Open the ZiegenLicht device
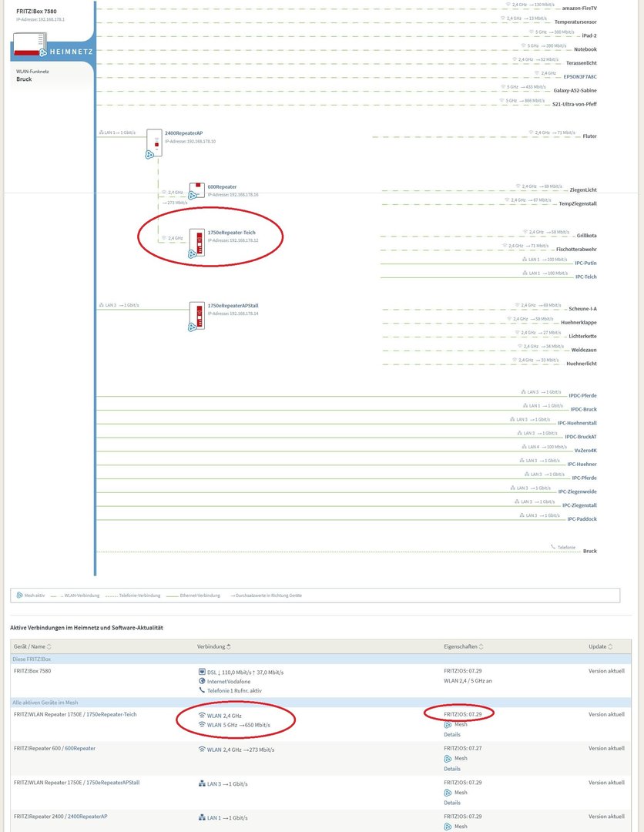Screen dimensions: 644x832 [x=583, y=190]
